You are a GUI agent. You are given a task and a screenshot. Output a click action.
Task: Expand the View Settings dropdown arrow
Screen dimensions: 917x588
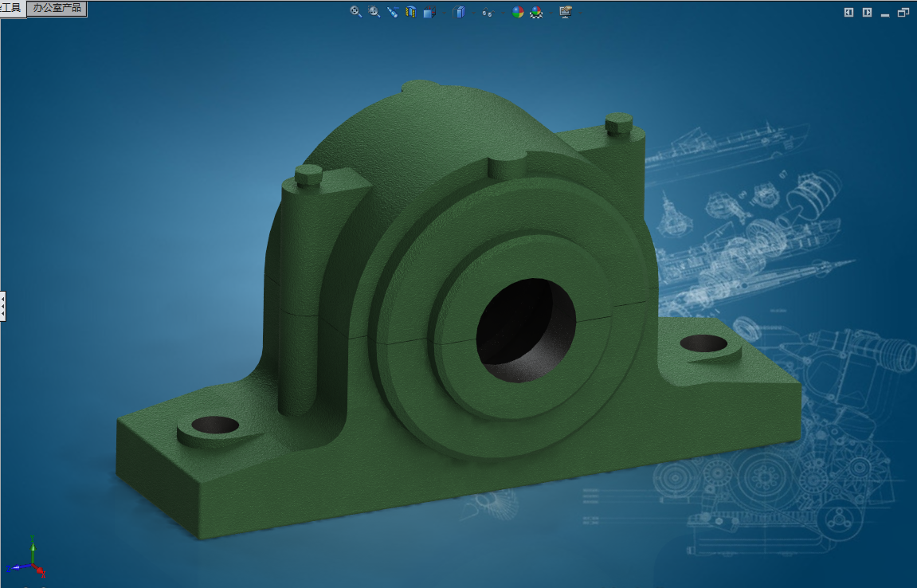click(580, 13)
